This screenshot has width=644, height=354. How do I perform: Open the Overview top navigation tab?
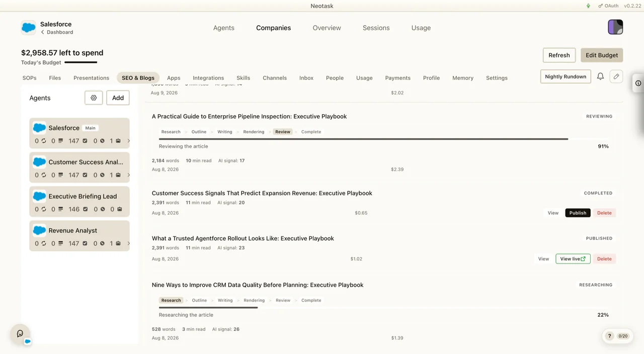(327, 28)
